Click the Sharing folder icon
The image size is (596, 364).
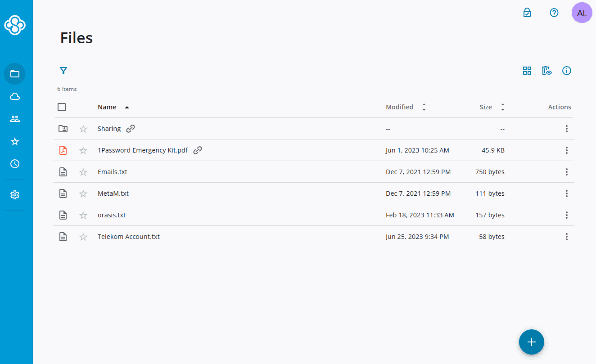click(63, 129)
